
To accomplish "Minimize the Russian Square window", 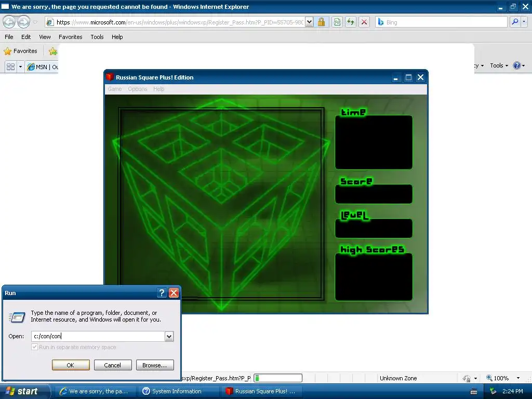I will tap(395, 77).
